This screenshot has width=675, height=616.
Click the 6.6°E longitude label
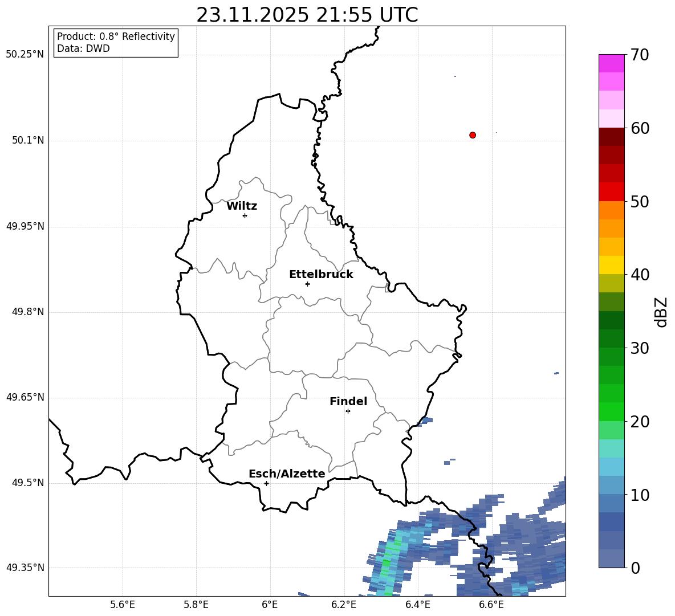491,605
